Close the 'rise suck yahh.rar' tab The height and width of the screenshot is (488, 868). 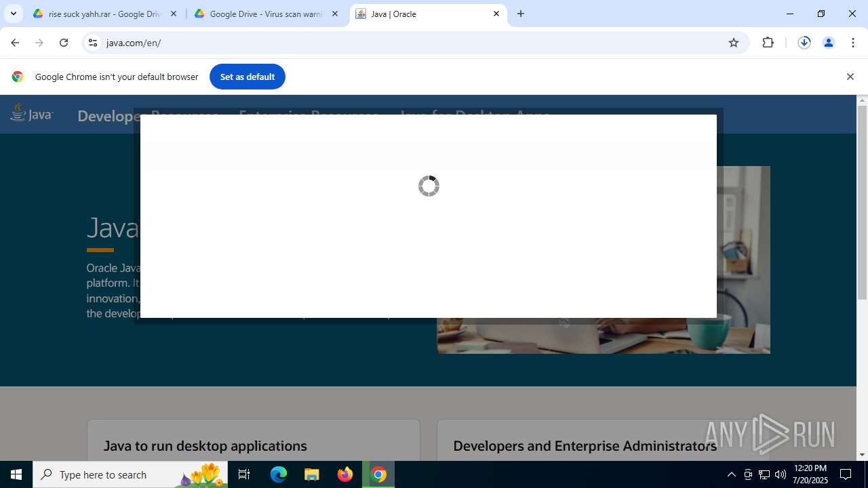(174, 14)
